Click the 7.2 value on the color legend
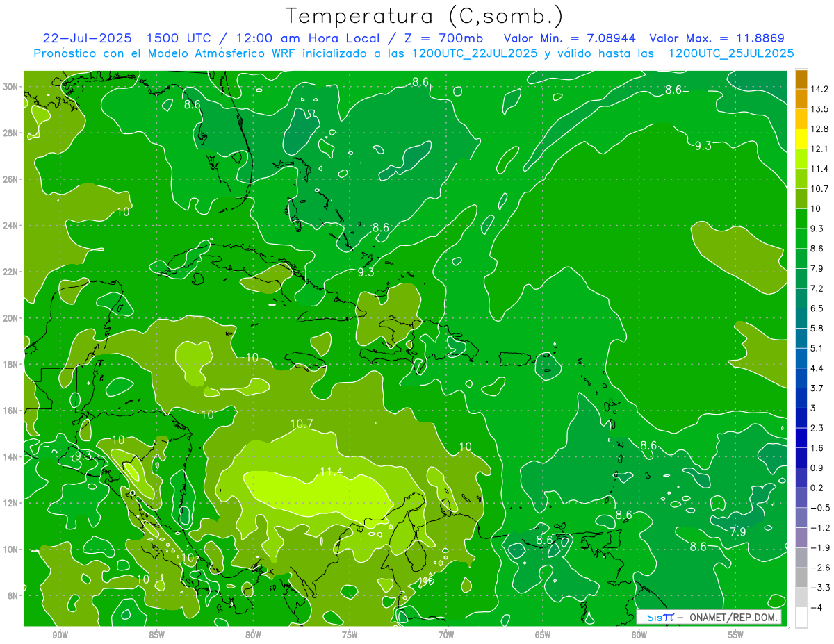The width and height of the screenshot is (834, 644). (817, 288)
